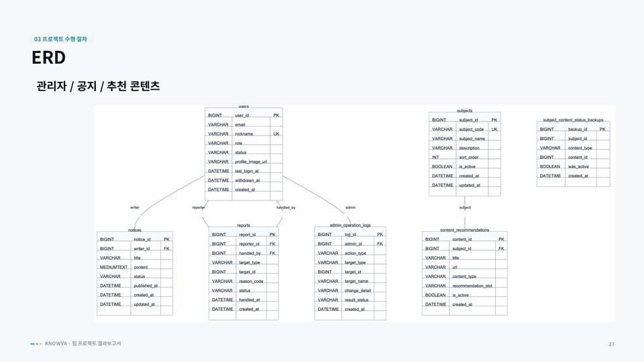Click the 'description' column name
The width and height of the screenshot is (644, 362).
click(x=469, y=148)
